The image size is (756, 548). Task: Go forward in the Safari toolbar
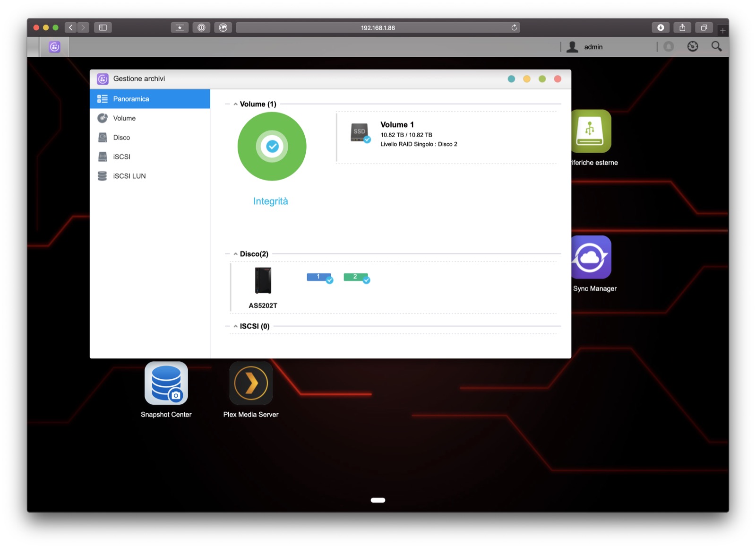click(83, 27)
